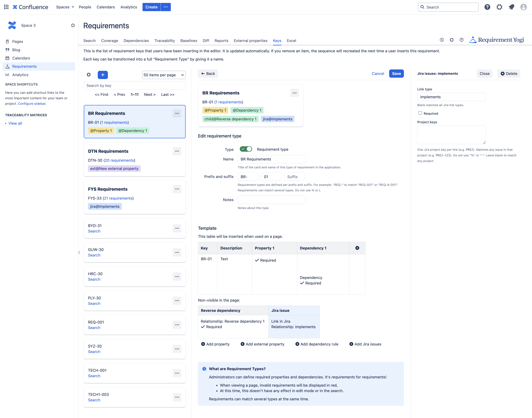Screen dimensions: 532x418
Task: Open the 50 items per page dropdown
Action: (x=164, y=75)
